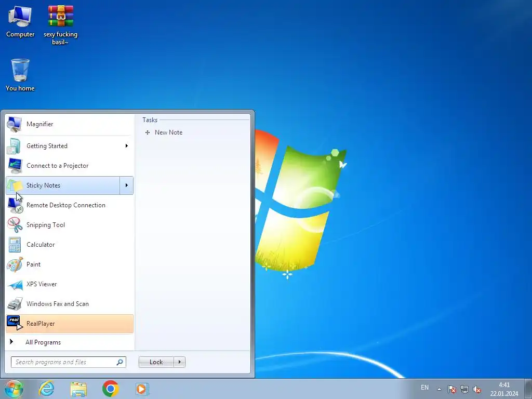The width and height of the screenshot is (532, 399).
Task: Click the Remote Desktop Connection icon
Action: [x=15, y=205]
